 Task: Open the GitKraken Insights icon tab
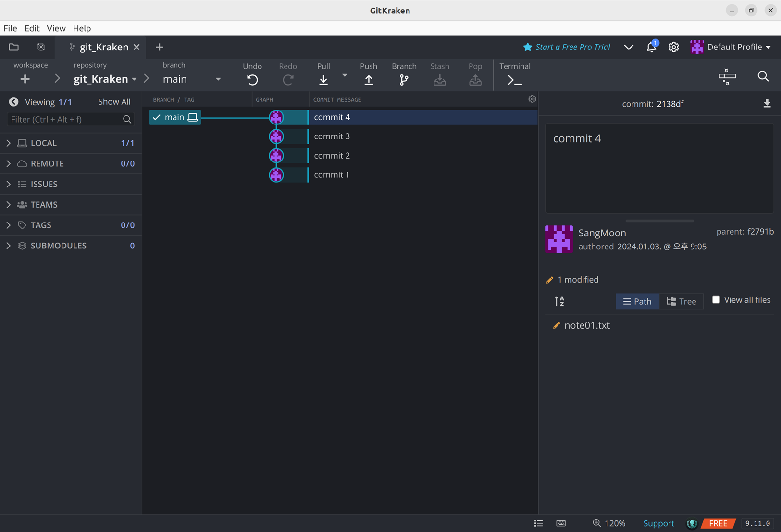[x=41, y=47]
